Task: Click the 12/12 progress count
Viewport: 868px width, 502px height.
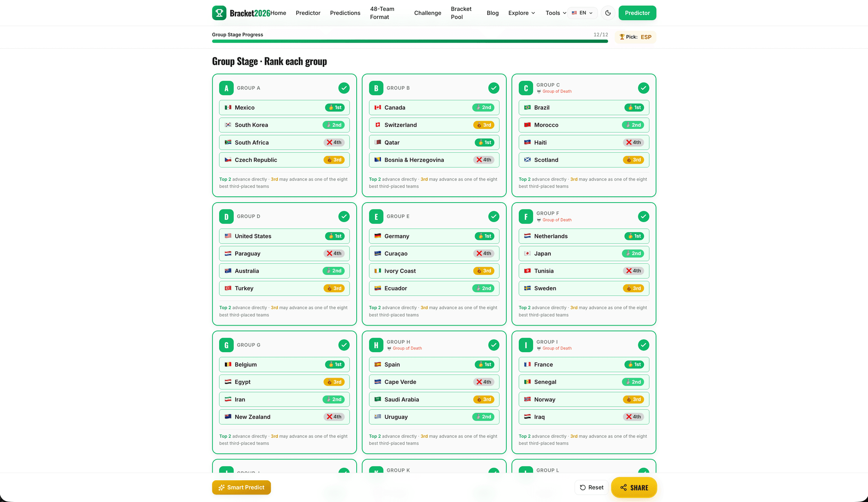Action: click(600, 35)
